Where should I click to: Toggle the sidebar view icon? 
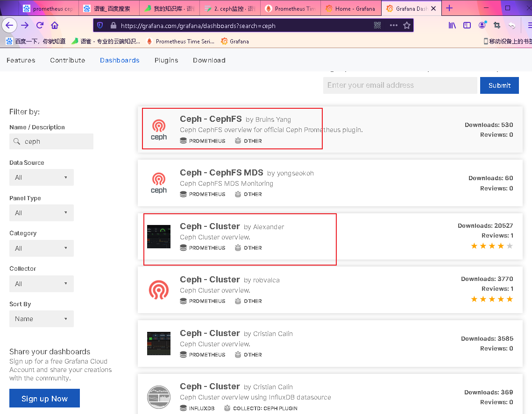pyautogui.click(x=467, y=25)
